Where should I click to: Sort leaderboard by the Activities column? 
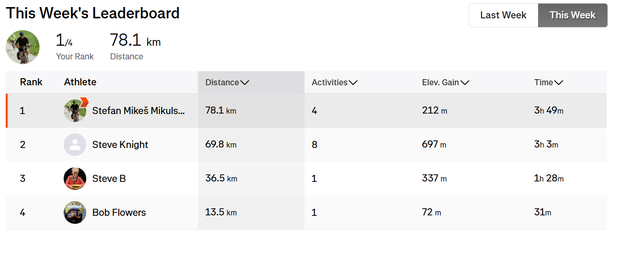coord(334,82)
